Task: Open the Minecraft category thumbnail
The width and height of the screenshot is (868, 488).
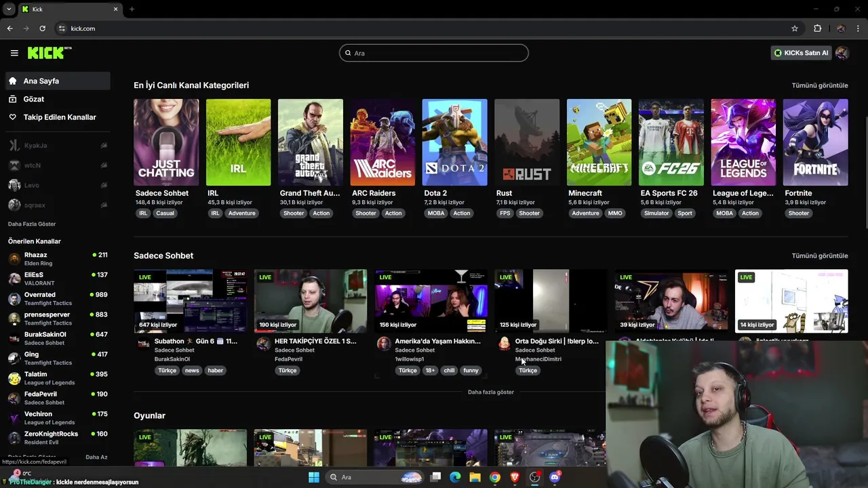Action: pos(599,142)
